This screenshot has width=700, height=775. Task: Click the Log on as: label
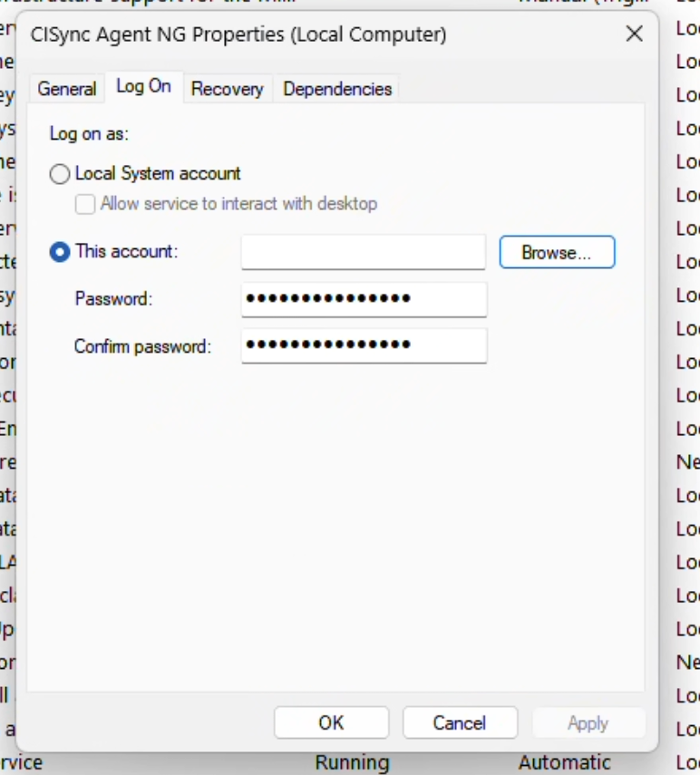(89, 134)
